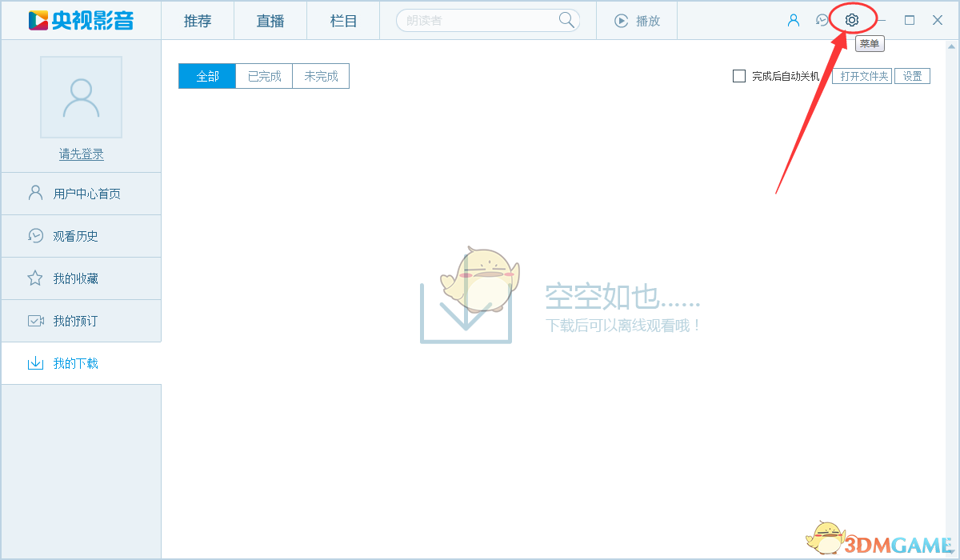Click the magnifier search icon
This screenshot has width=960, height=560.
point(566,20)
